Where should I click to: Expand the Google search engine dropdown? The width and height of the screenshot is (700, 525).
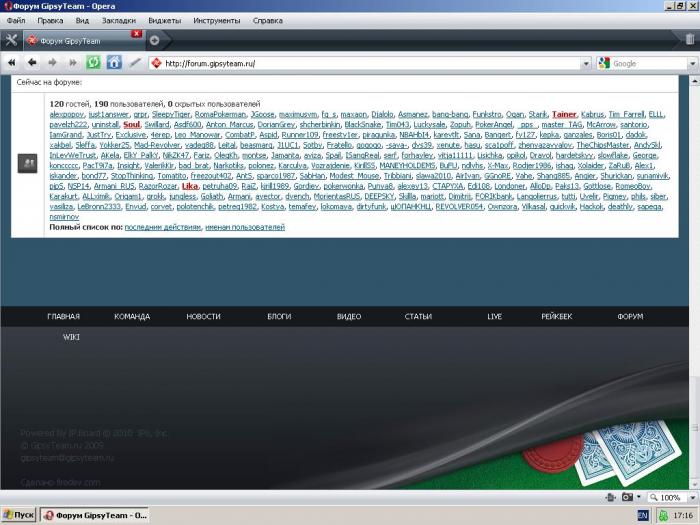[x=693, y=64]
